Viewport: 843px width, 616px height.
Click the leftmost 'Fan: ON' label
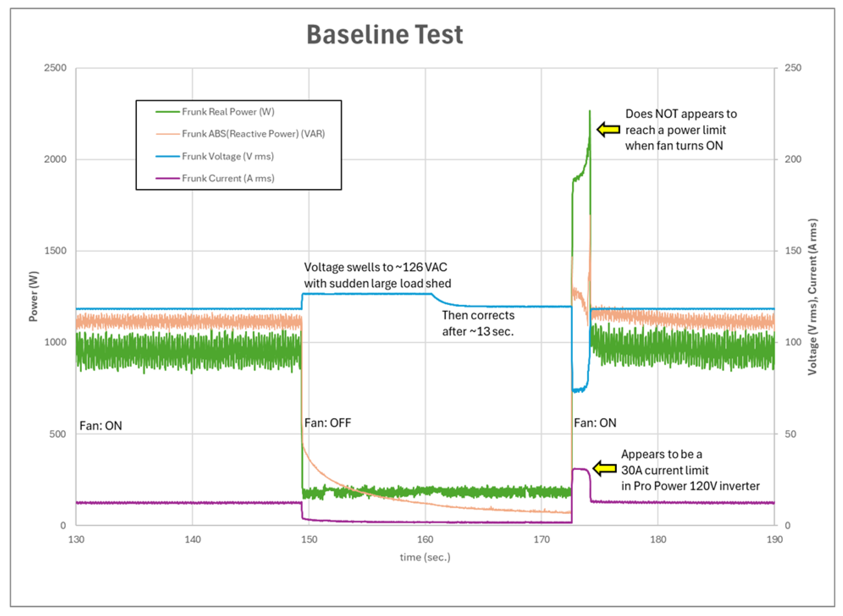pos(101,426)
